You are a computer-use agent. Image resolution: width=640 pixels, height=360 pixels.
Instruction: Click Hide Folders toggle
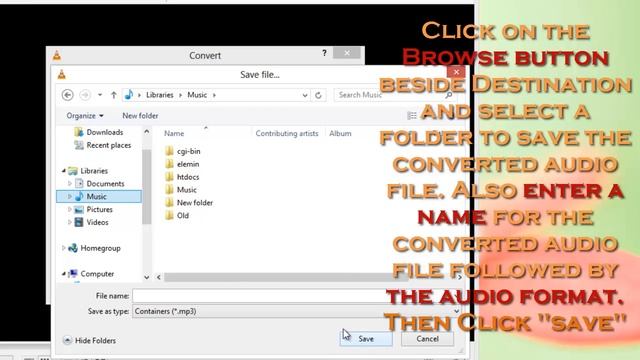pyautogui.click(x=89, y=340)
